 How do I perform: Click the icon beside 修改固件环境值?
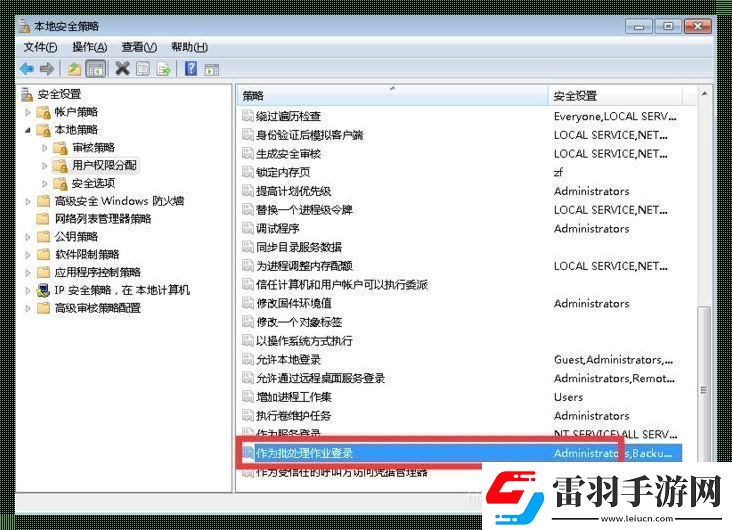pos(247,303)
